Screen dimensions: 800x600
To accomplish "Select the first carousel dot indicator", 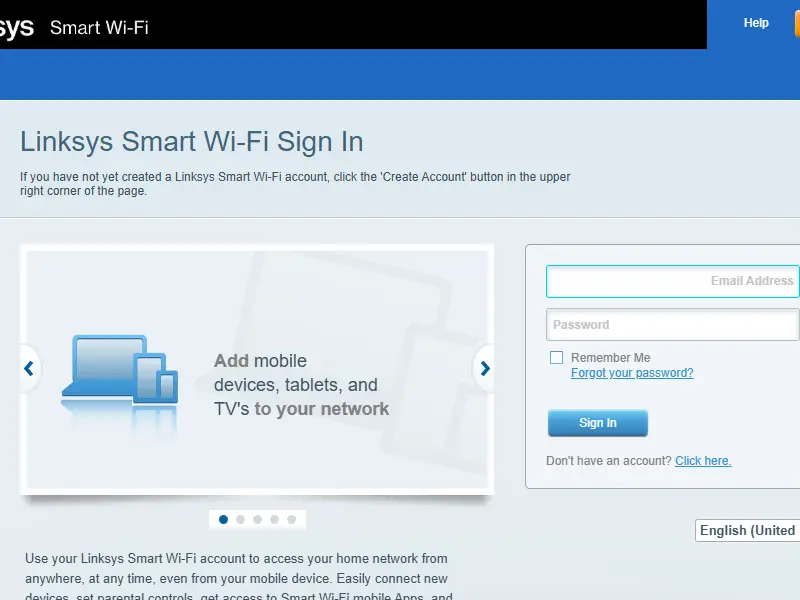I will [x=223, y=519].
